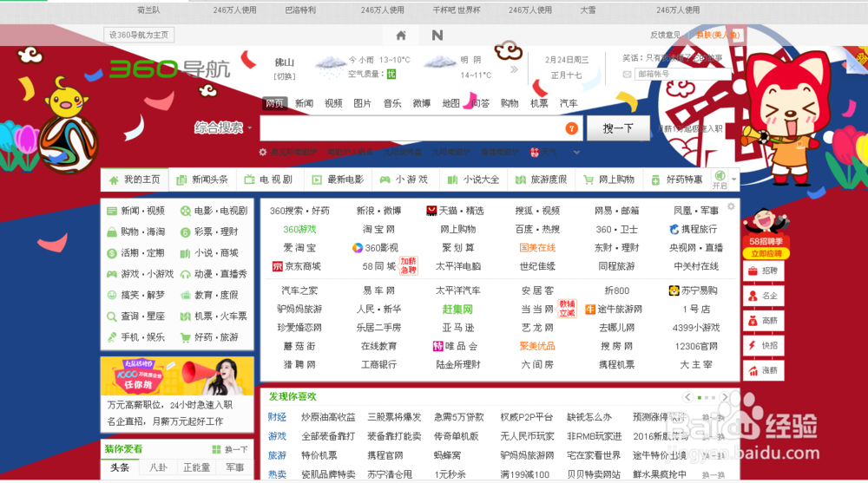
Task: Click the N icon in top bar
Action: pos(437,36)
